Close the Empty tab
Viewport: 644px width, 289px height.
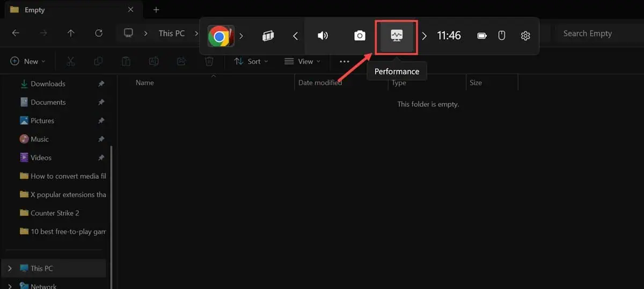click(x=131, y=10)
